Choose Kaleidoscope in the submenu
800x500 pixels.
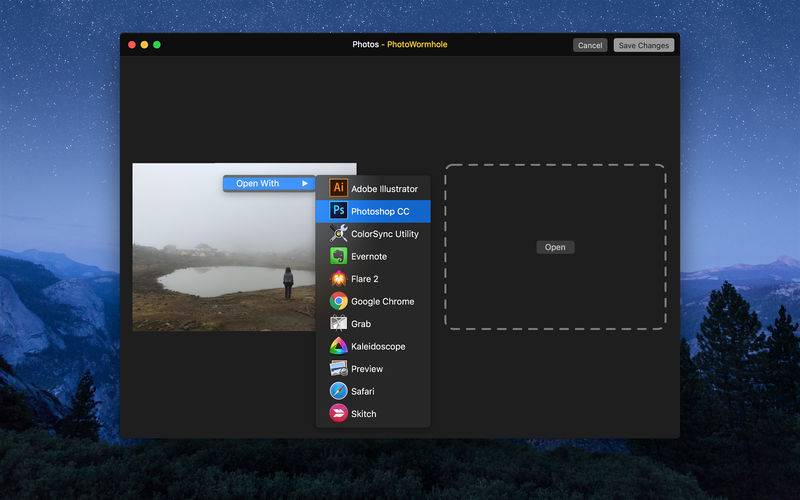point(373,346)
